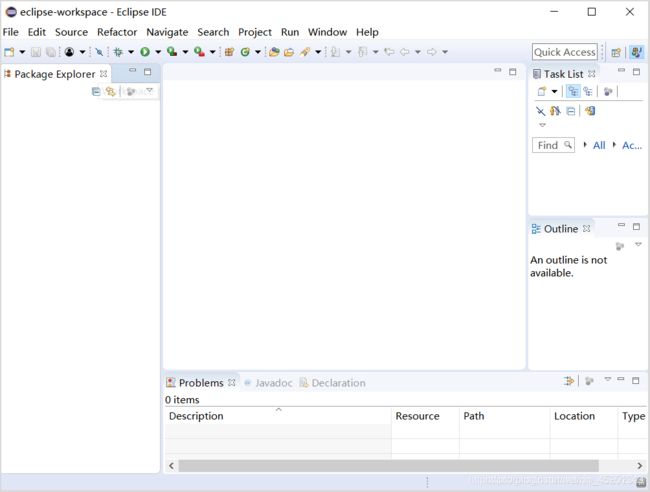Open the Search dropdown arrow

(x=318, y=52)
